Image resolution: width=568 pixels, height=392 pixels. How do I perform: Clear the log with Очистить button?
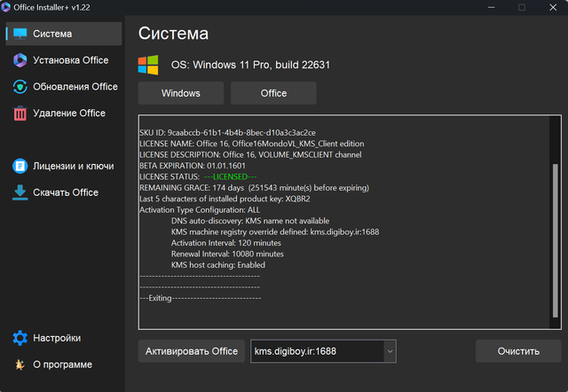tap(518, 351)
